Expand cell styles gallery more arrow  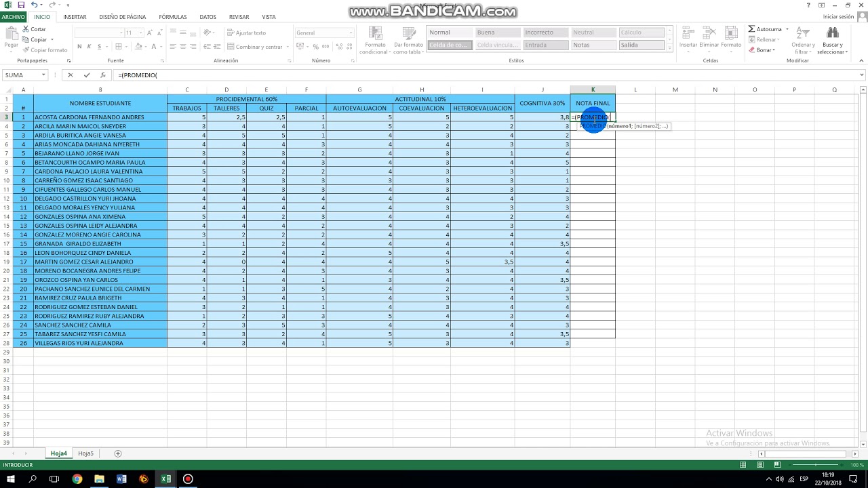tap(671, 48)
